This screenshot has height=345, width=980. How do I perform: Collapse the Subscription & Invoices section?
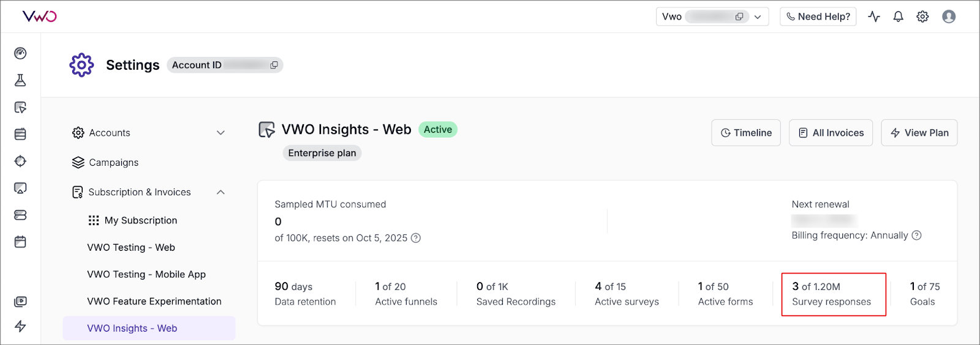221,192
